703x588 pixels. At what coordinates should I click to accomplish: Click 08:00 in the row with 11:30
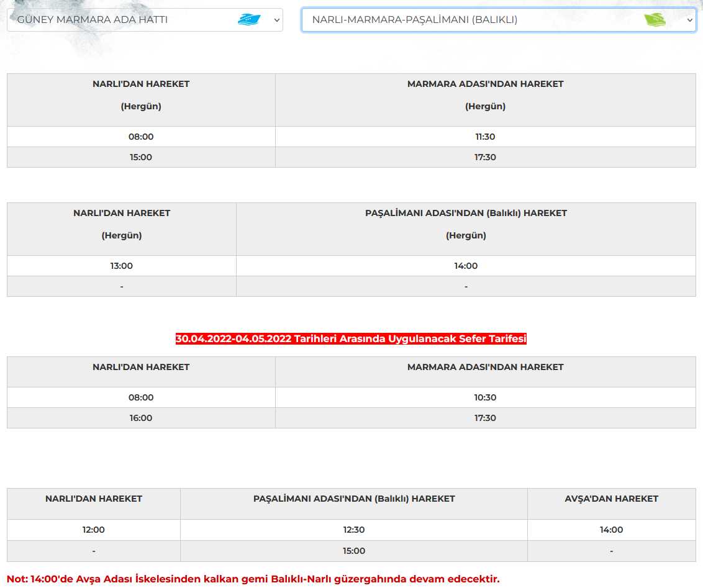pyautogui.click(x=141, y=137)
